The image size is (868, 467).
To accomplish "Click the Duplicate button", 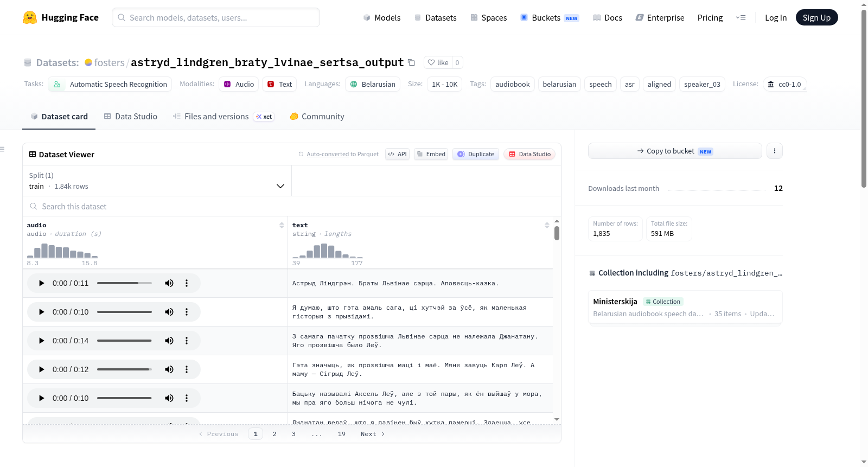I will (476, 154).
